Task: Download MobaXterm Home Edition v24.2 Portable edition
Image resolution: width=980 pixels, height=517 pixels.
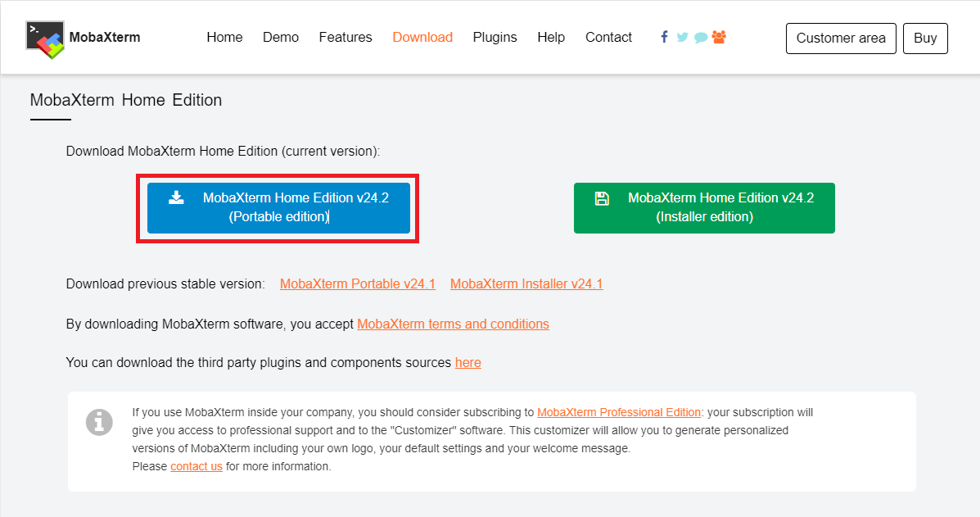Action: [278, 207]
